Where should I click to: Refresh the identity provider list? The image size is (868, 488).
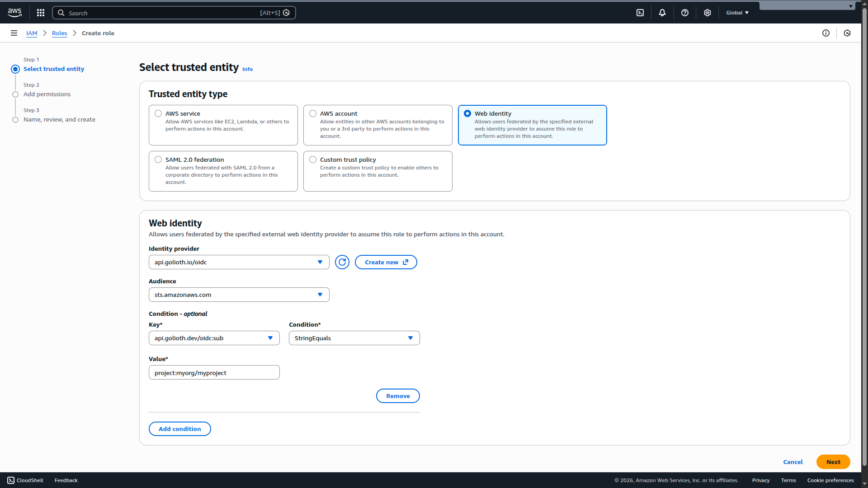point(342,262)
